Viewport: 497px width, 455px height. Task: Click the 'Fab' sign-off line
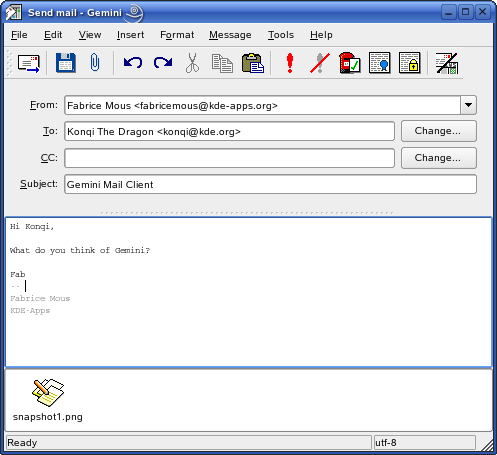pyautogui.click(x=18, y=274)
